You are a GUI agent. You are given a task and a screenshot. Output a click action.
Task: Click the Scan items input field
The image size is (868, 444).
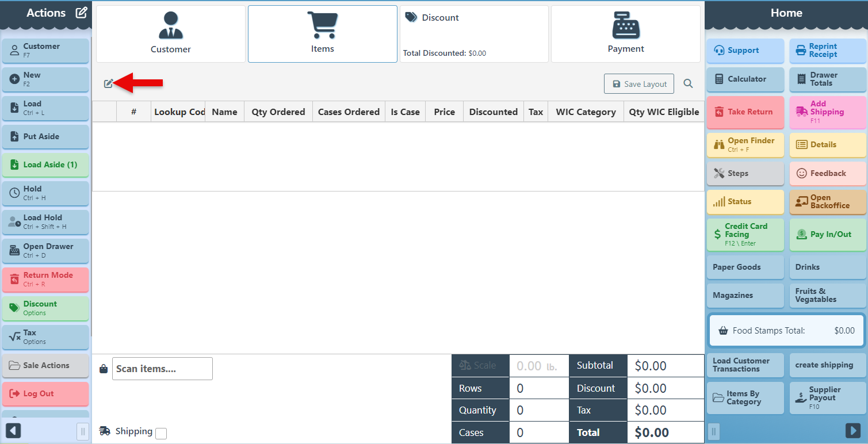coord(162,369)
